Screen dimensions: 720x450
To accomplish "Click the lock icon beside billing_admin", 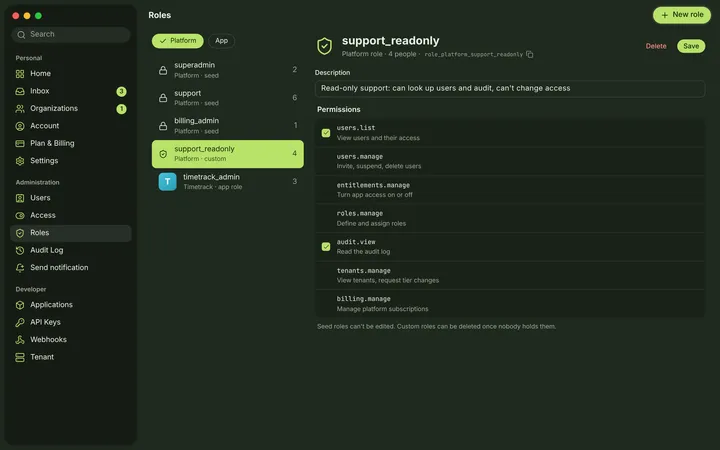I will 163,126.
